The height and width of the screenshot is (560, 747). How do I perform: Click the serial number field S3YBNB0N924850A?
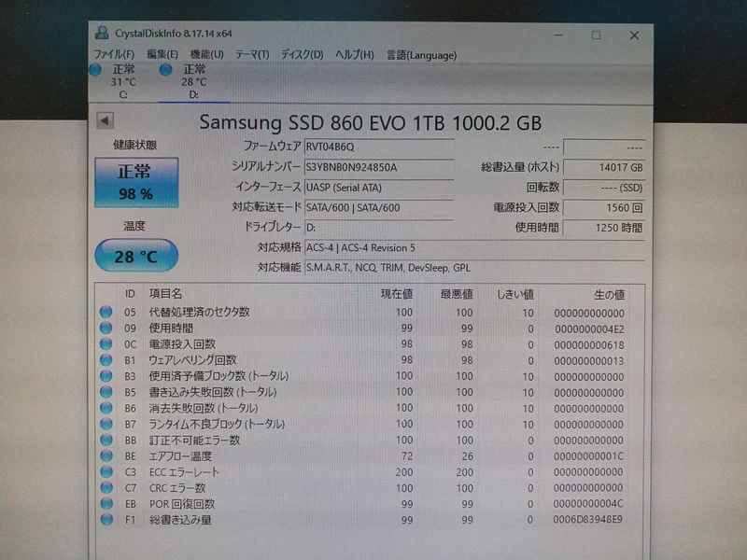point(379,167)
